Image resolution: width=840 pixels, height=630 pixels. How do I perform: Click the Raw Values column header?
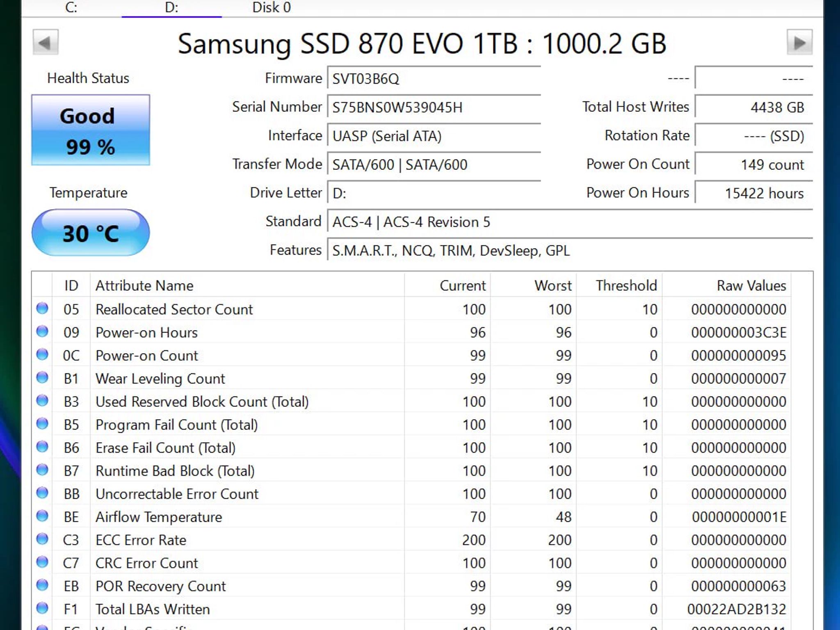pos(726,285)
